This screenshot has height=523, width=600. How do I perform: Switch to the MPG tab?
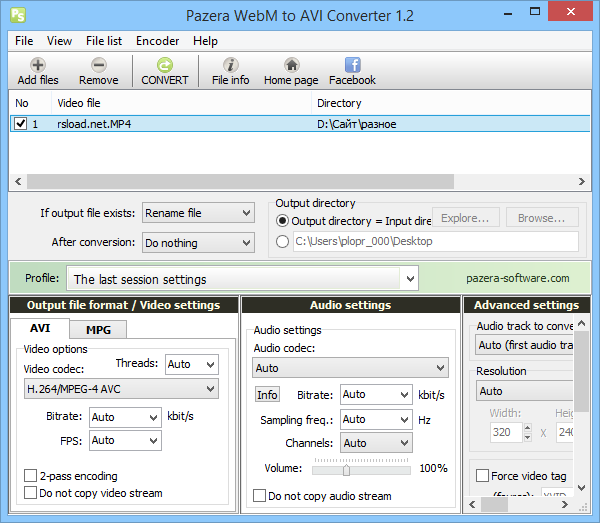tap(98, 330)
